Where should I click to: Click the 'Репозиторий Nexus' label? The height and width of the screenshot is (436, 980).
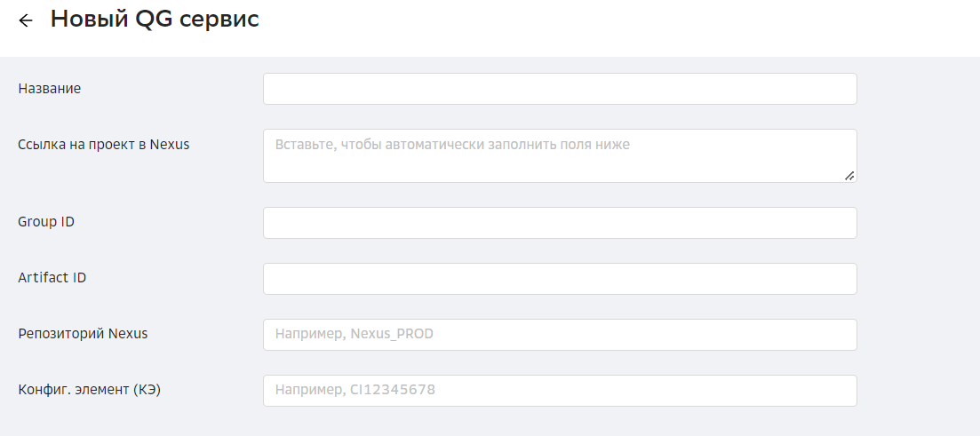click(83, 334)
